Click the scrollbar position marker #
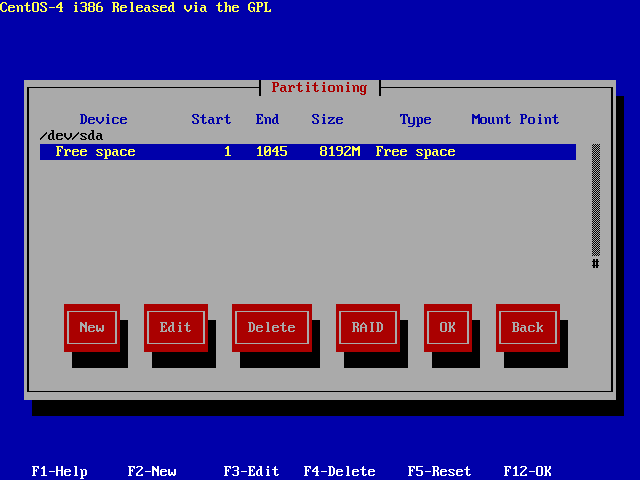 (x=596, y=264)
